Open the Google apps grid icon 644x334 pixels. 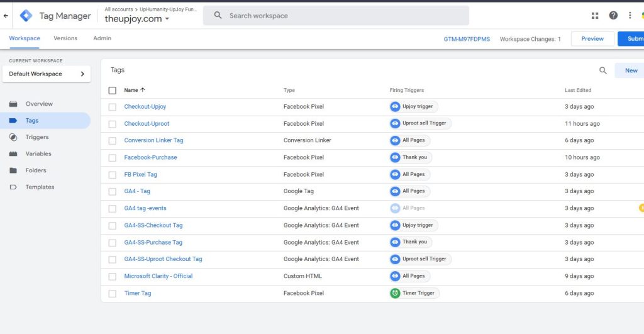[596, 16]
